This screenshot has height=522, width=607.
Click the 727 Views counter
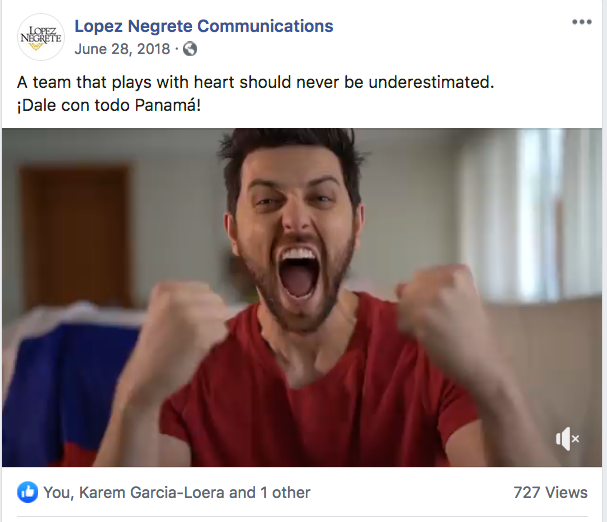tap(550, 493)
